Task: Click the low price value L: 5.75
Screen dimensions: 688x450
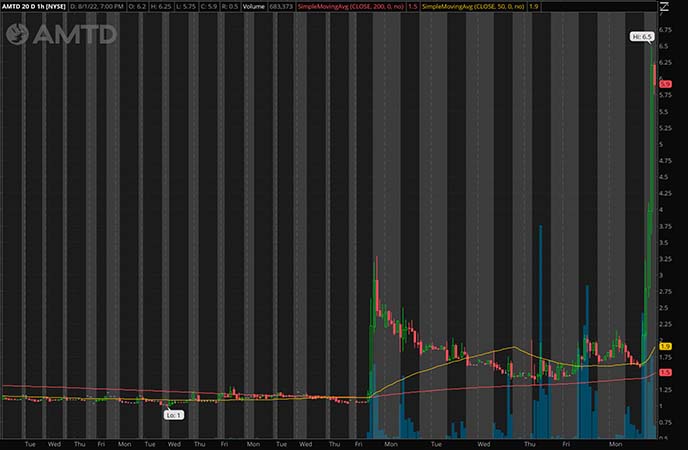Action: pyautogui.click(x=190, y=6)
